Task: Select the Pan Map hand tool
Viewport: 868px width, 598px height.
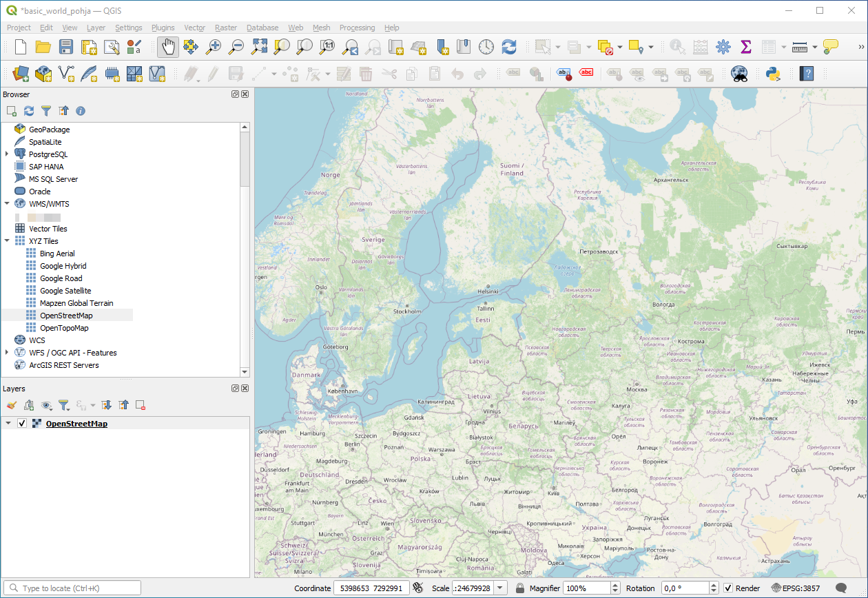Action: point(168,47)
